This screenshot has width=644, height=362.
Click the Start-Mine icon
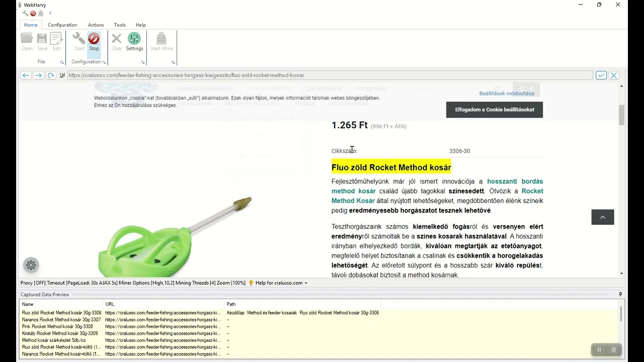(162, 41)
